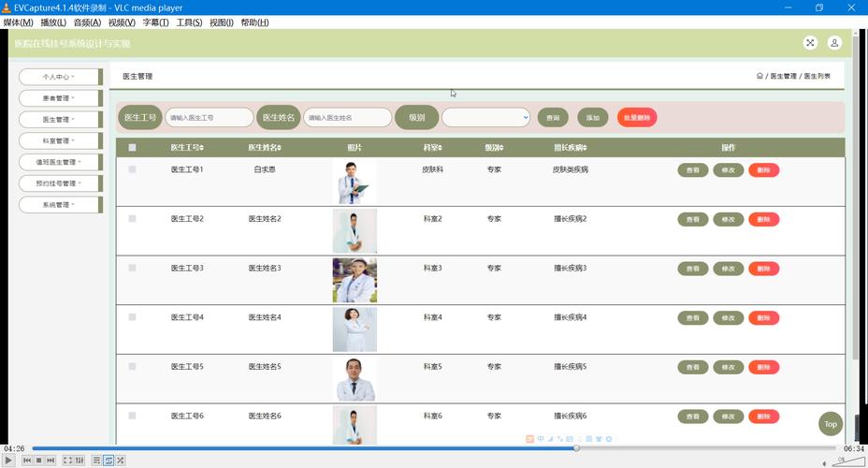
Task: Click the VLC play button
Action: coord(8,461)
